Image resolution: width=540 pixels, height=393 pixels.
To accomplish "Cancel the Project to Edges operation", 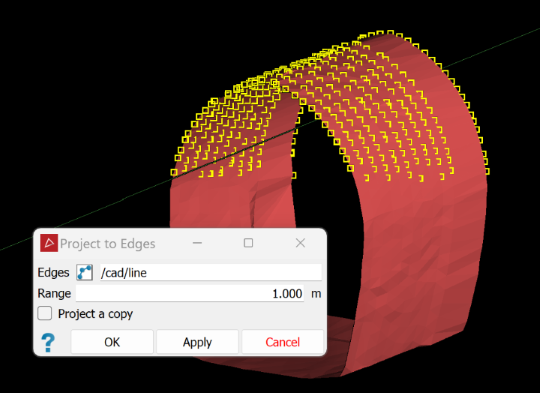I will 282,342.
